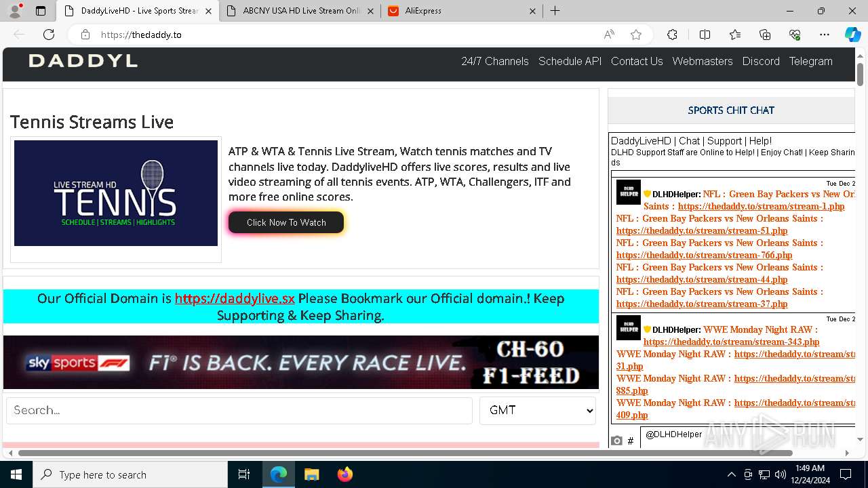Screen dimensions: 868x488
Task: Open the Edge profile icon
Action: click(15, 11)
